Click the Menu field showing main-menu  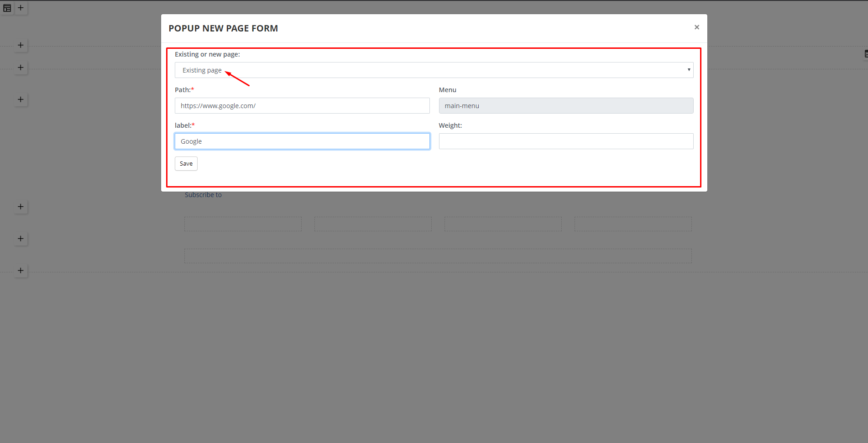[566, 106]
